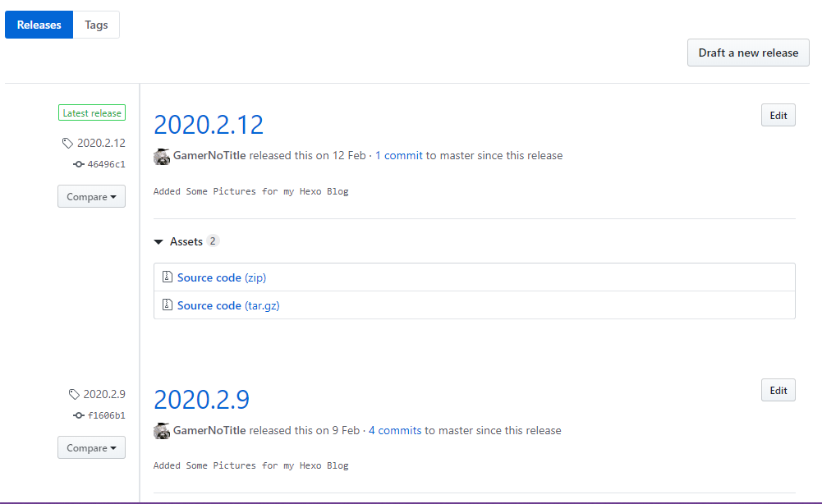Viewport: 822px width, 504px height.
Task: Click the Draft a new release button
Action: coord(747,53)
